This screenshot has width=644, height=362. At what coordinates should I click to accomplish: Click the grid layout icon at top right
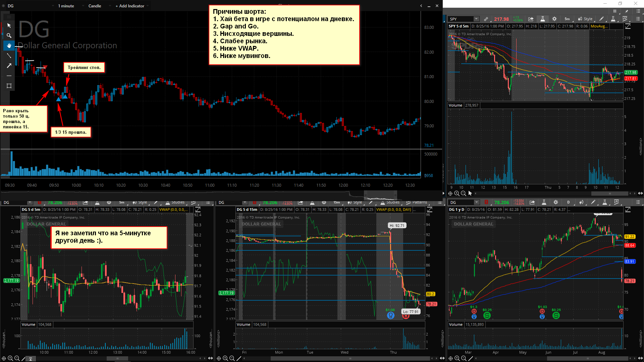614,11
